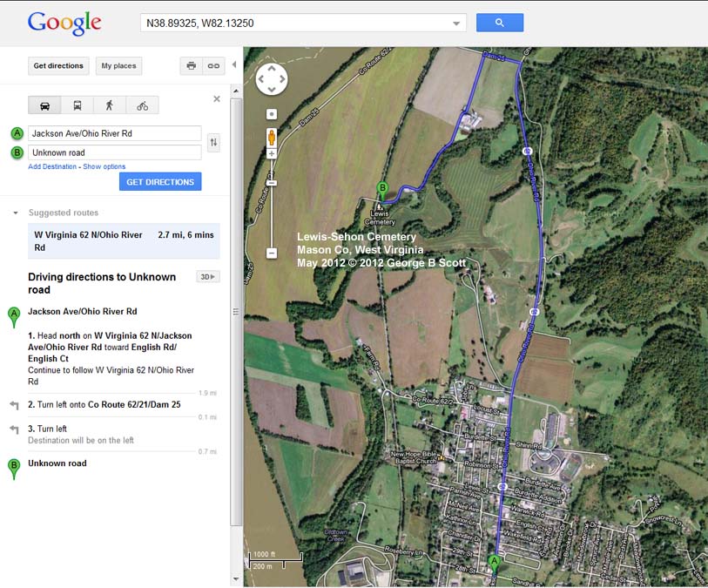
Task: Switch to public transit directions
Action: tap(78, 105)
